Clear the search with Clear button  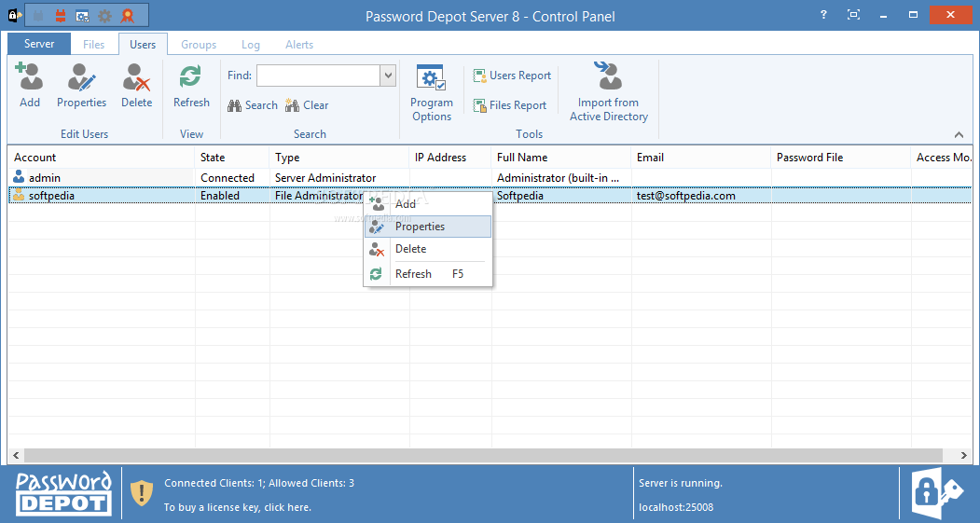(307, 105)
